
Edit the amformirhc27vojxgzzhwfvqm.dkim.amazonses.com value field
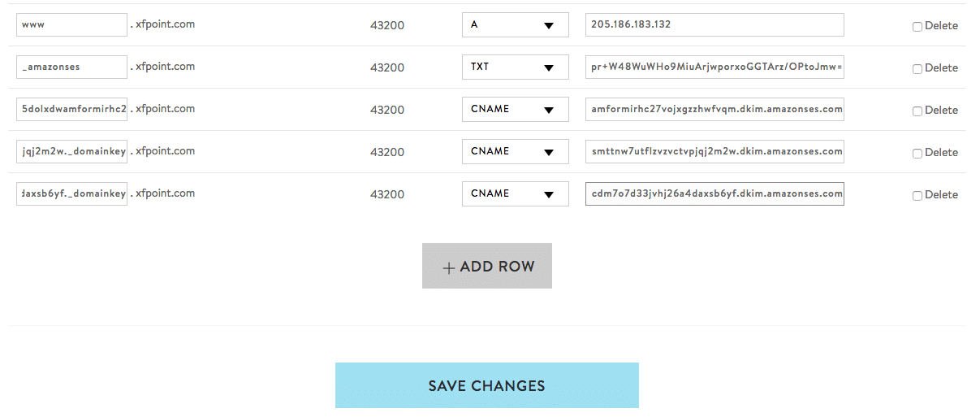click(x=714, y=109)
